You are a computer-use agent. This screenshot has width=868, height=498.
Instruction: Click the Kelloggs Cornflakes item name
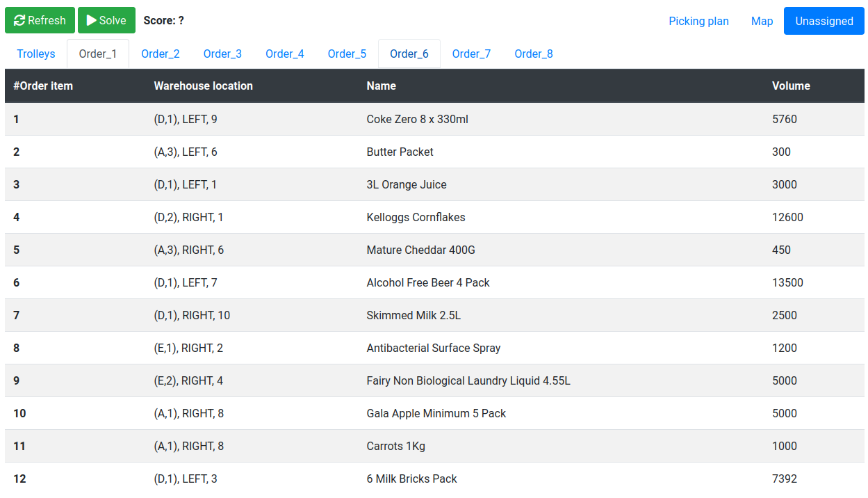click(x=416, y=217)
